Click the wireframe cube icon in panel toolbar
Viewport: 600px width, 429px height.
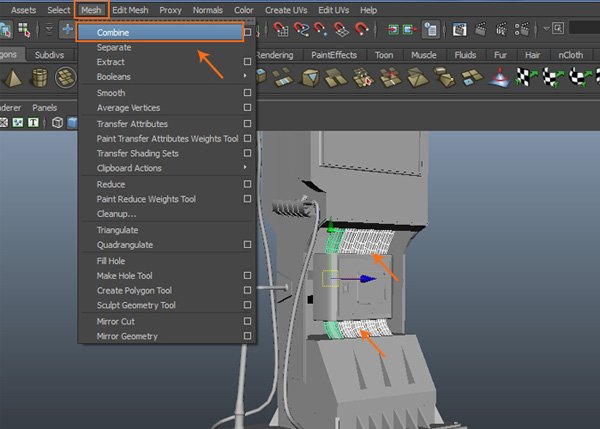click(x=57, y=122)
